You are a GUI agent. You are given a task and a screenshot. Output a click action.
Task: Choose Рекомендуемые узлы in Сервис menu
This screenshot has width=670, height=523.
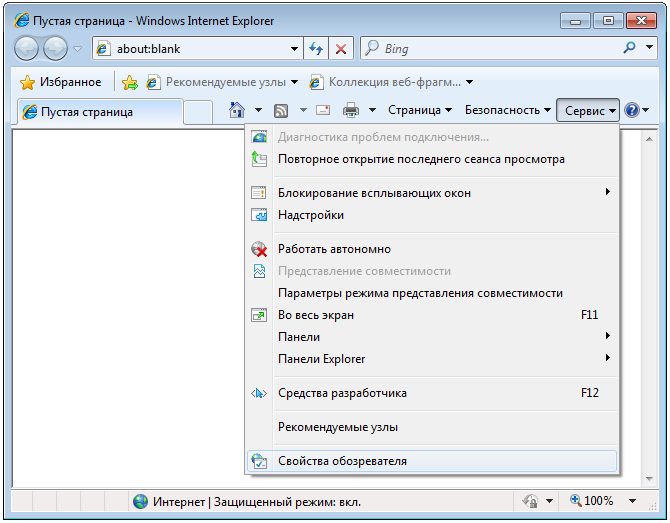(x=432, y=427)
